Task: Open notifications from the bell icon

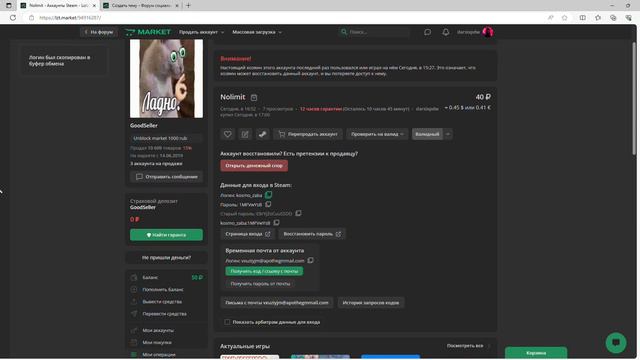Action: click(x=446, y=32)
